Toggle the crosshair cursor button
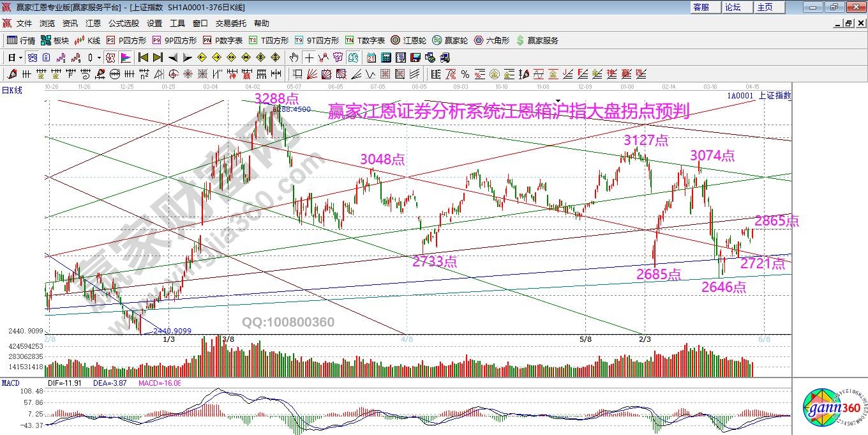The image size is (868, 435). (310, 57)
